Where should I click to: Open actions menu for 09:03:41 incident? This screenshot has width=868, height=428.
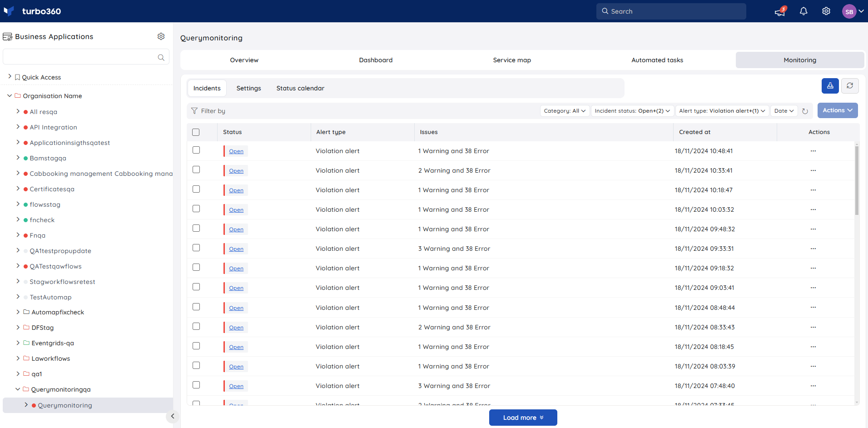tap(813, 288)
